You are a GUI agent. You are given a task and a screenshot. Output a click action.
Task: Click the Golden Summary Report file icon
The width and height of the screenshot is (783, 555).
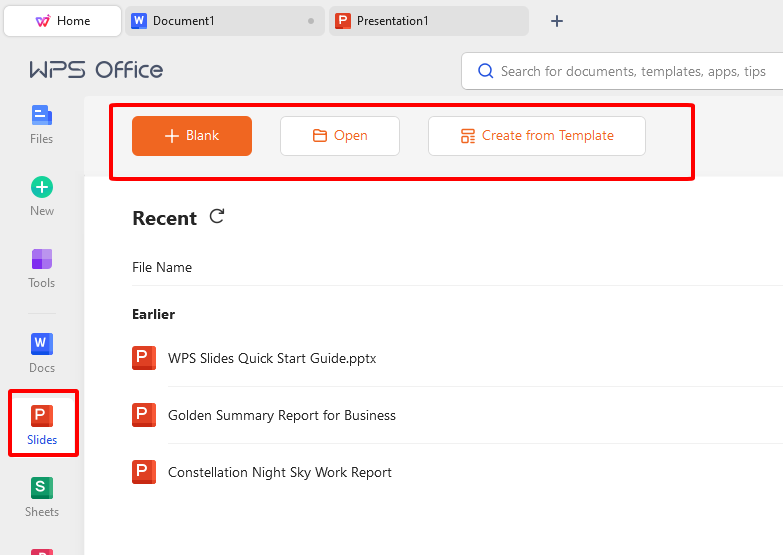point(144,415)
